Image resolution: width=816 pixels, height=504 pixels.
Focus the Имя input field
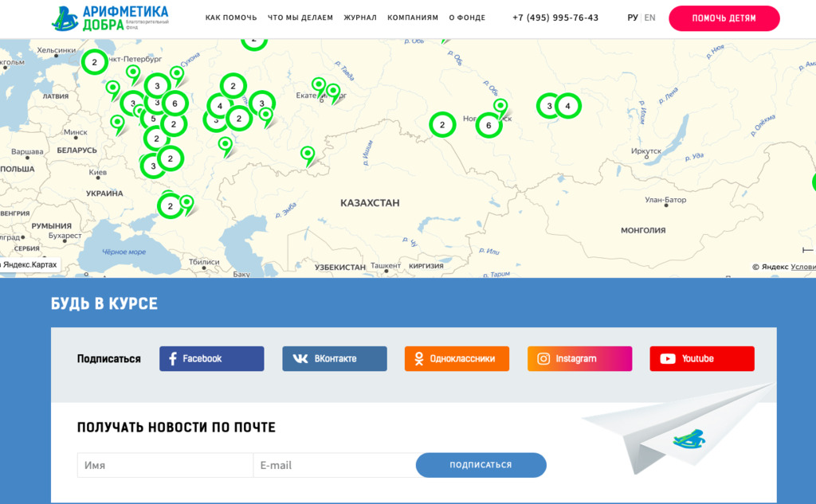(x=165, y=465)
